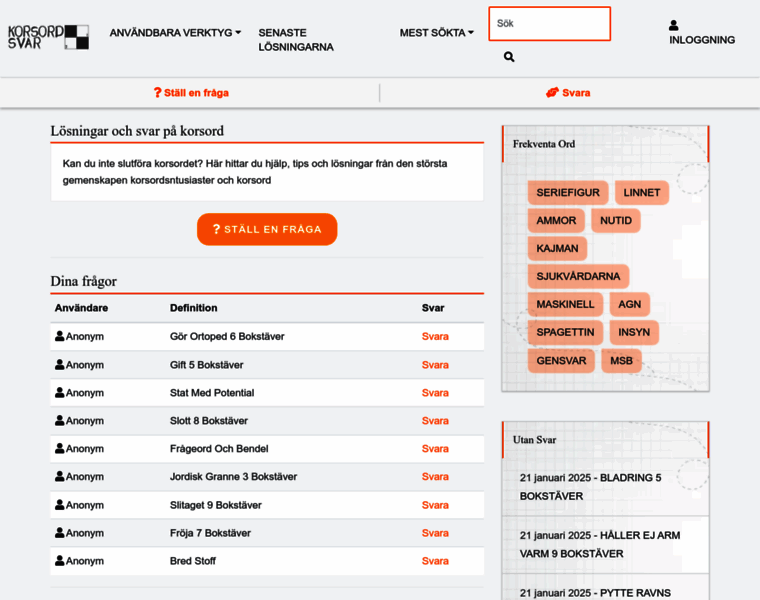
Task: Click the user icon in the Bred Stoff row
Action: [x=60, y=561]
